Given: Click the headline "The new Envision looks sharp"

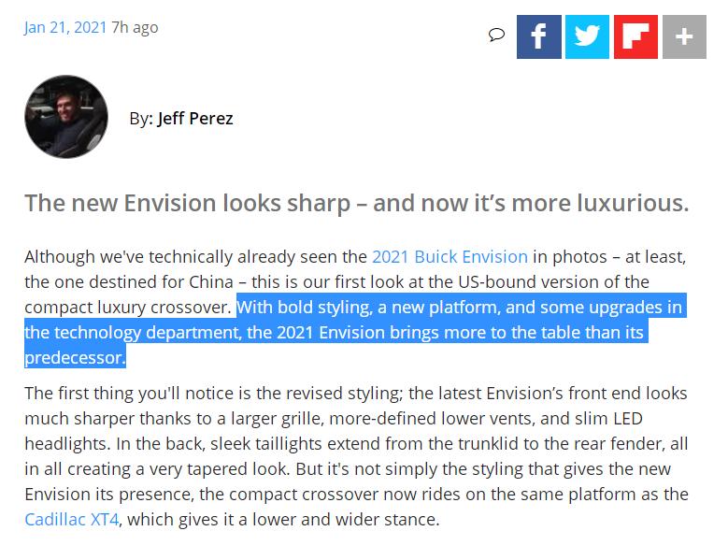Looking at the screenshot, I should [356, 203].
